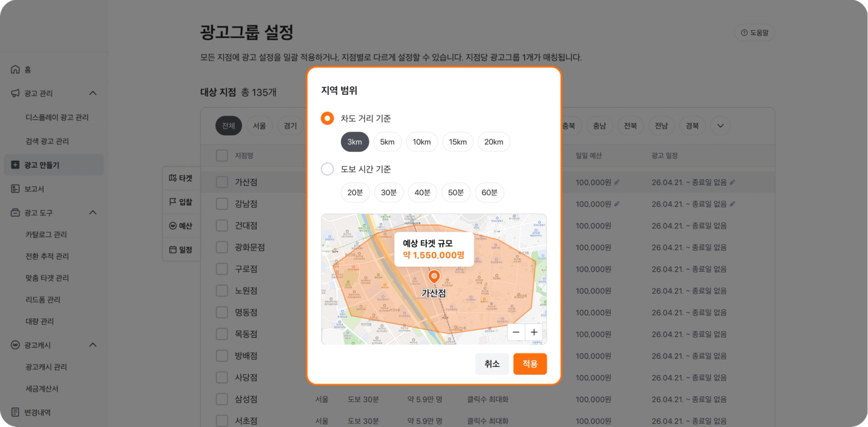This screenshot has width=868, height=427.
Task: Click the toolbox icon beside 광고 도구
Action: coord(15,212)
